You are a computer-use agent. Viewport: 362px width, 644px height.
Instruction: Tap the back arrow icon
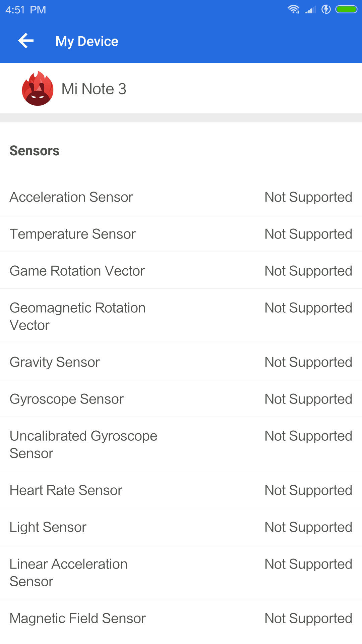pos(26,41)
